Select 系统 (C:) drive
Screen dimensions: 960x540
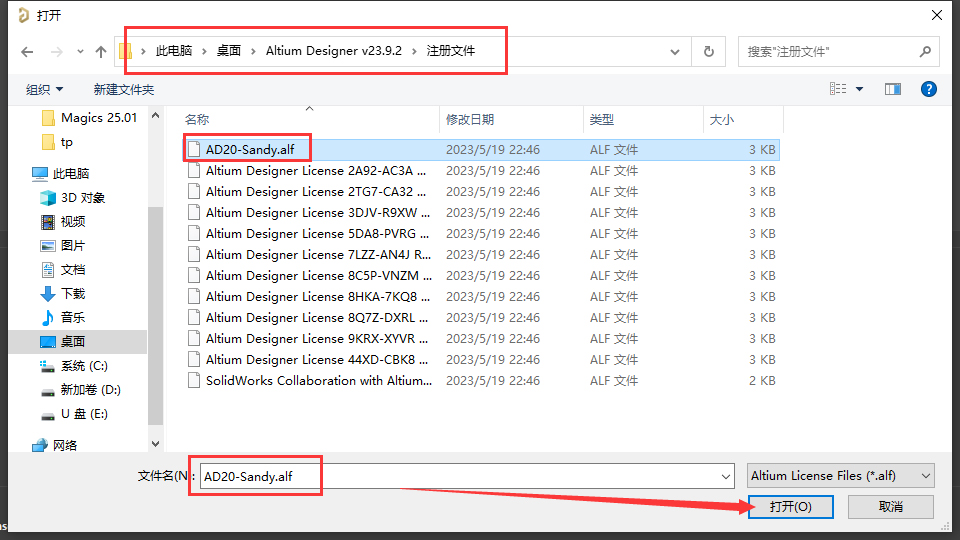click(73, 366)
